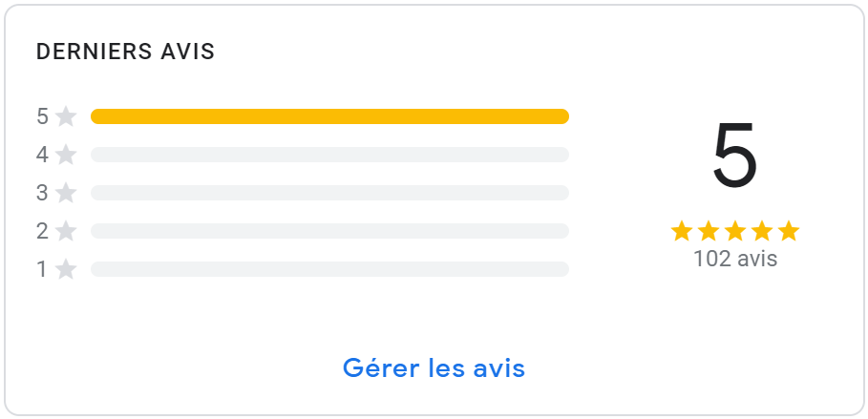The image size is (868, 419).
Task: Open the Gérer les avis link
Action: tap(434, 367)
